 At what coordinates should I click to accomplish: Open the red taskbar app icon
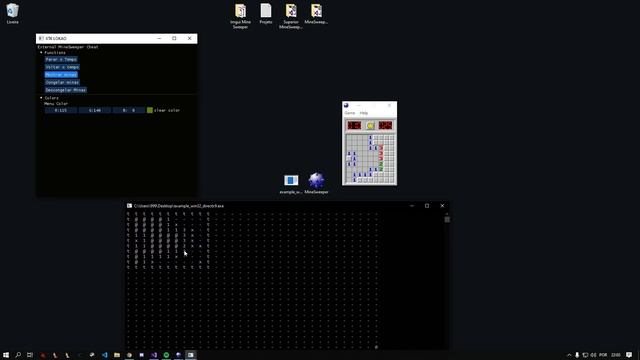point(42,355)
